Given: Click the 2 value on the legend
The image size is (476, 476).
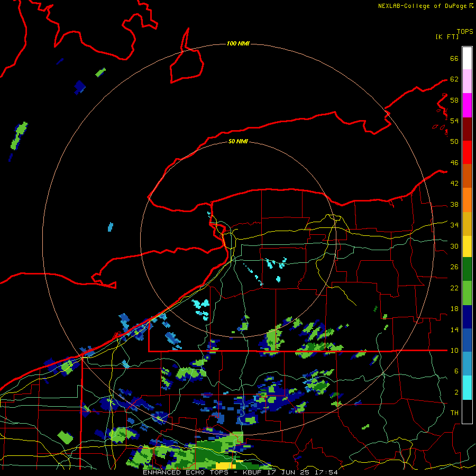Looking at the screenshot, I should (x=456, y=392).
